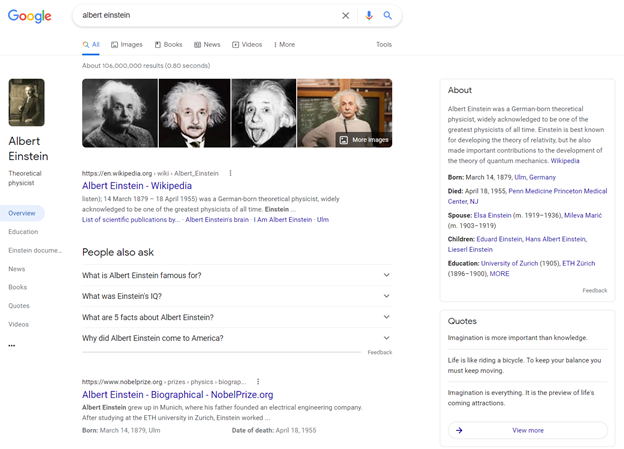
Task: Open the More search types menu
Action: pyautogui.click(x=285, y=45)
